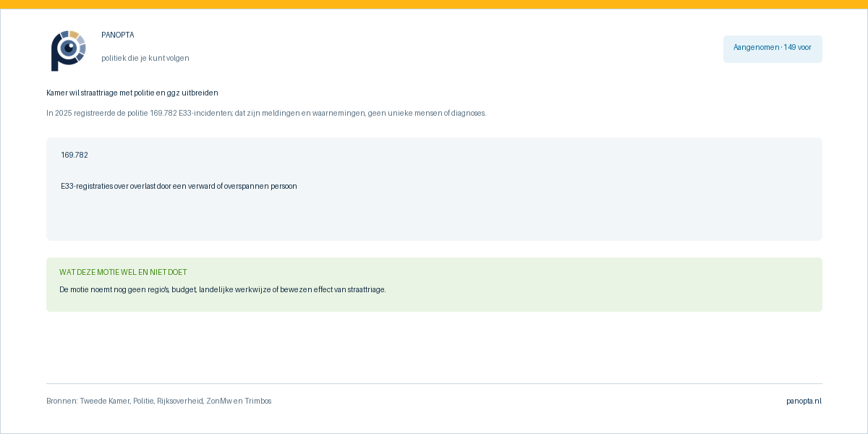The height and width of the screenshot is (434, 868).
Task: Click 'Trimbos' in the sources footer
Action: click(x=258, y=401)
